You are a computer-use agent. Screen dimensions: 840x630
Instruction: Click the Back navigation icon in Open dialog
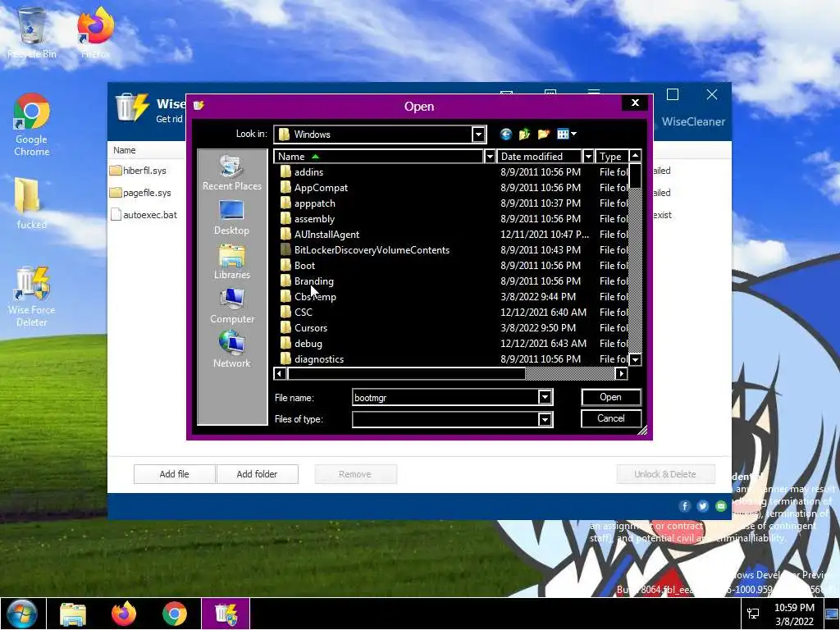click(505, 134)
